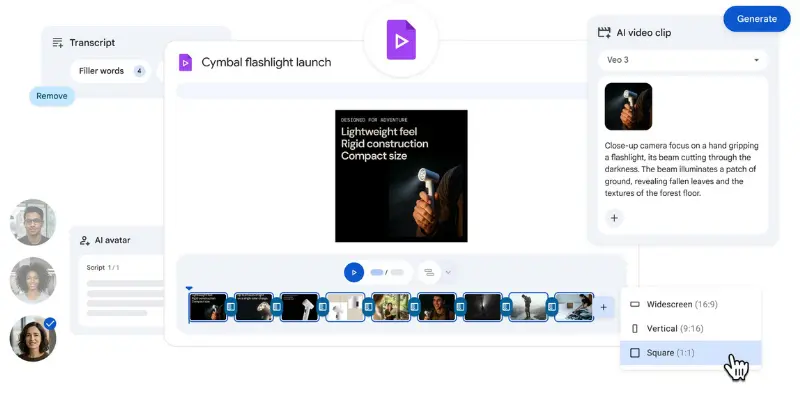Click transition icon before the foggy hiker scene
Viewport: 800px width, 400px height.
(x=506, y=307)
